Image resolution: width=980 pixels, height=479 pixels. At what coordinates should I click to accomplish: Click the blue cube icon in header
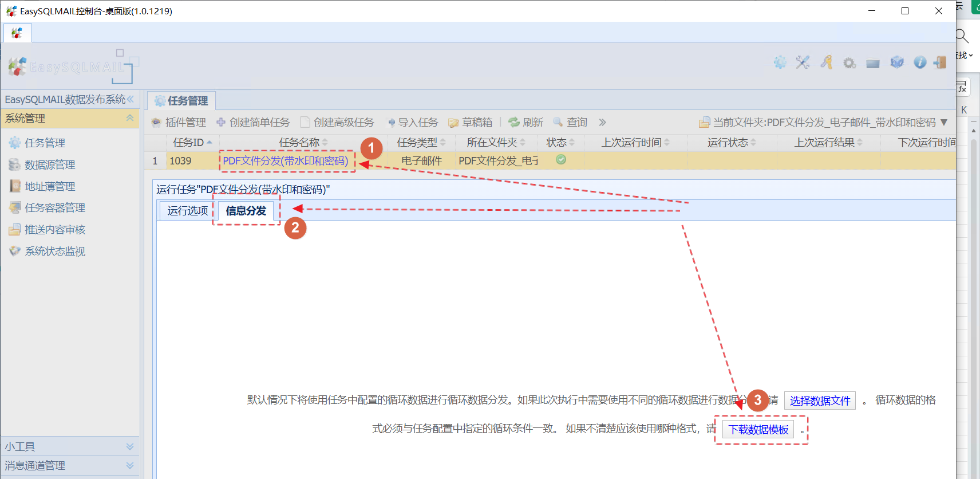(x=897, y=62)
